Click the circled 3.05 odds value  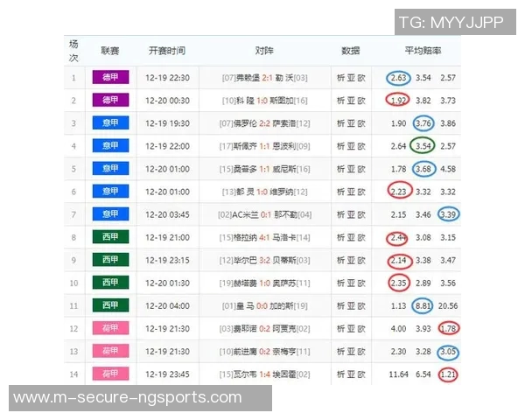pyautogui.click(x=448, y=352)
